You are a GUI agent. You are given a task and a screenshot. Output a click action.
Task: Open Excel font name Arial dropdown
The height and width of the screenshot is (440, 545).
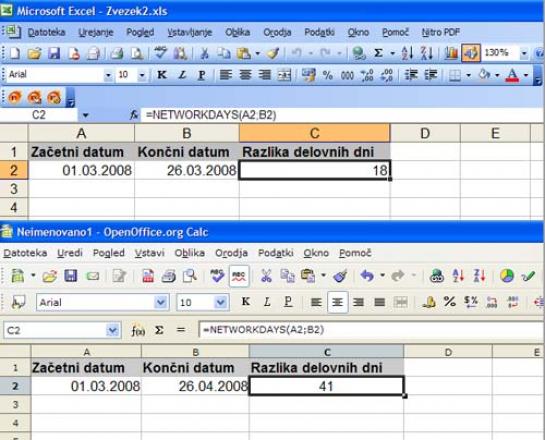click(x=108, y=75)
